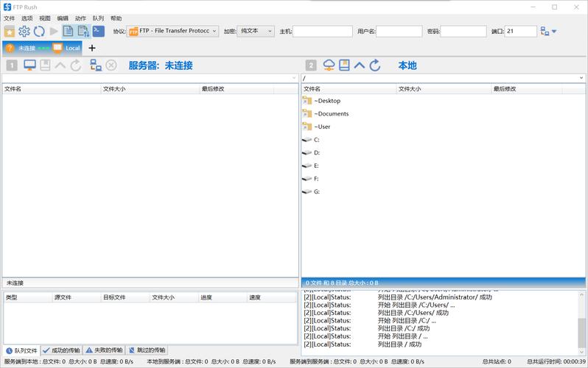Select the 未连接 --- Local session tab

[x=42, y=48]
